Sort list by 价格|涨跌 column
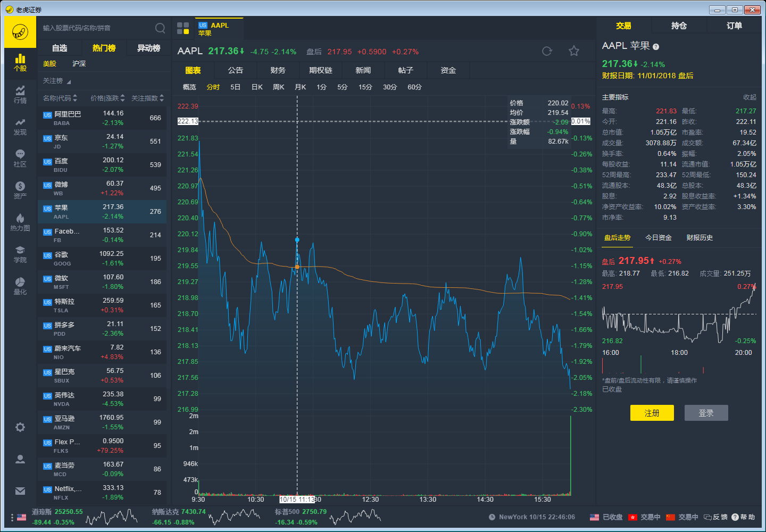 click(108, 98)
